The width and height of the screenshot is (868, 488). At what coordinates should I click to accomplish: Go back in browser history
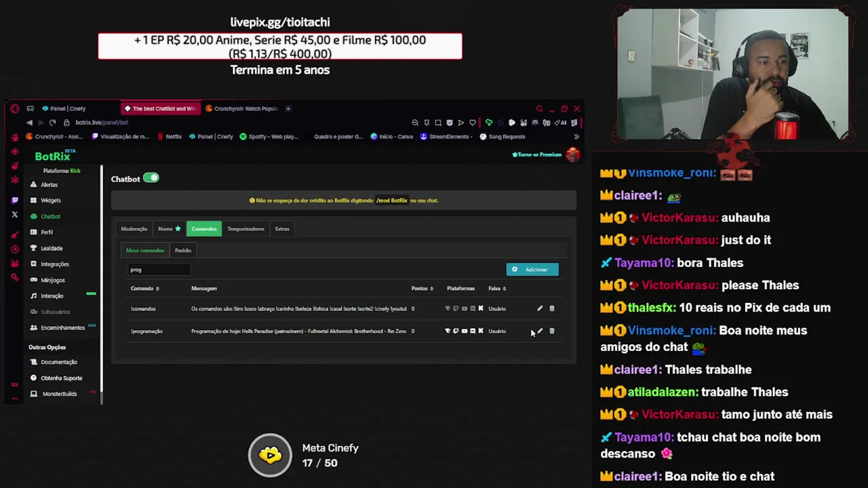pos(29,123)
